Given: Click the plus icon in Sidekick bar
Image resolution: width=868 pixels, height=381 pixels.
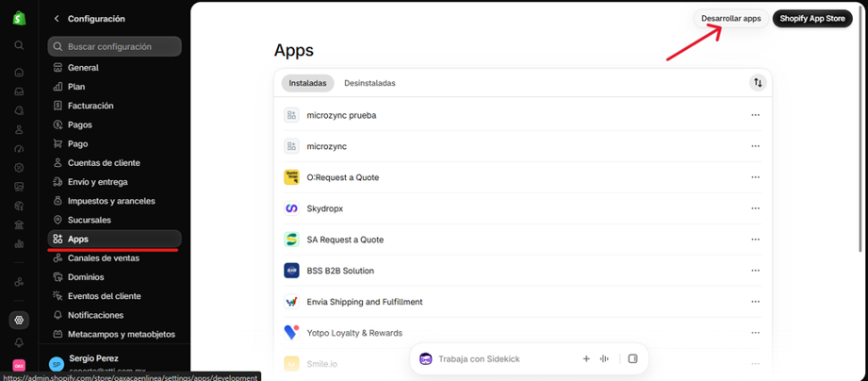Looking at the screenshot, I should (586, 359).
